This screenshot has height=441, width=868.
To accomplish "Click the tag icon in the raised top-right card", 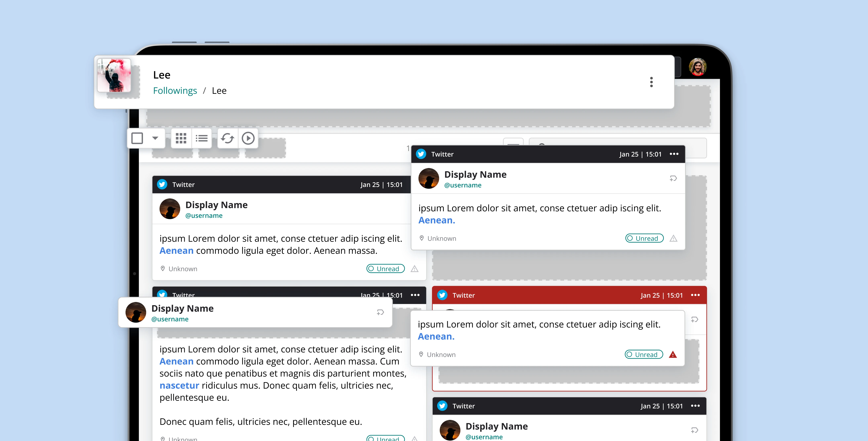I will coord(673,178).
